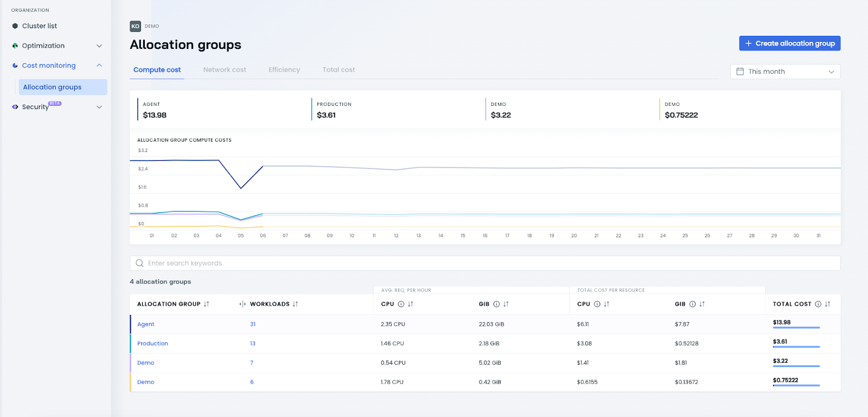868x417 pixels.
Task: Sort avg. req. GiB column
Action: point(506,304)
